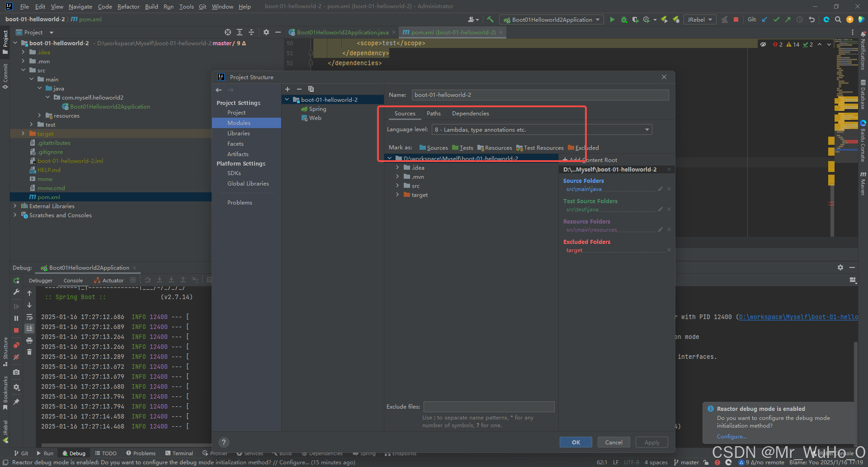The width and height of the screenshot is (868, 467).
Task: Click the Git push arrow icon
Action: pos(788,19)
